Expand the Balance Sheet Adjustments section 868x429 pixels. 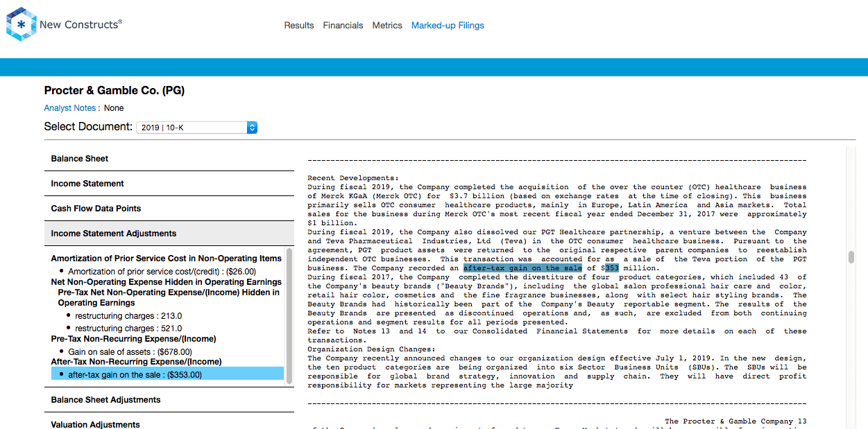(169, 400)
